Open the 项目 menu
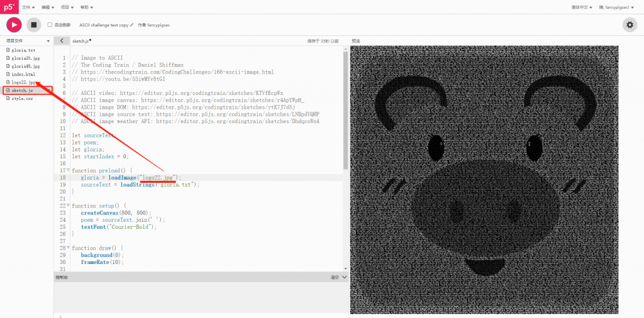This screenshot has height=318, width=644. 67,8
